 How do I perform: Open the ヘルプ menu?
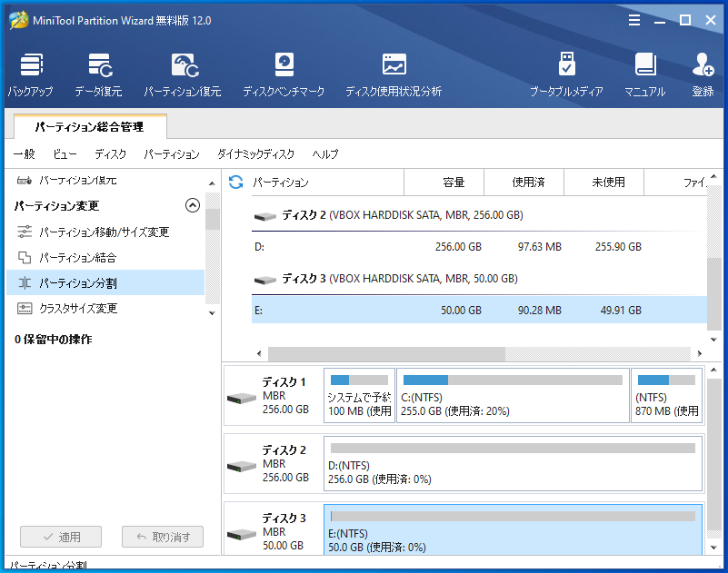tap(325, 153)
